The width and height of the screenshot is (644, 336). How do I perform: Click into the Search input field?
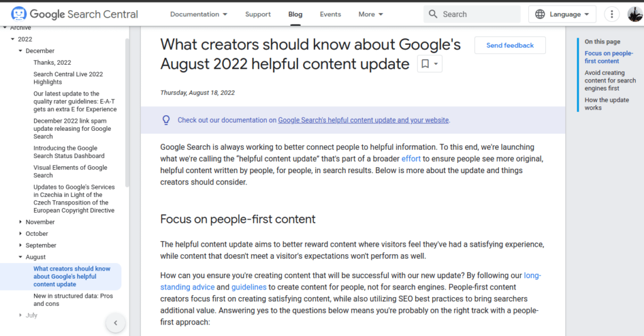(479, 14)
